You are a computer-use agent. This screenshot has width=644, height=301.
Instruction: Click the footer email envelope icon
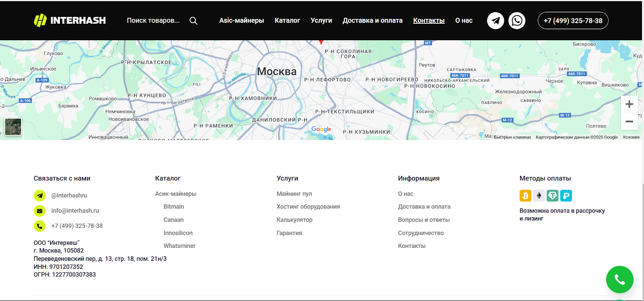point(39,211)
